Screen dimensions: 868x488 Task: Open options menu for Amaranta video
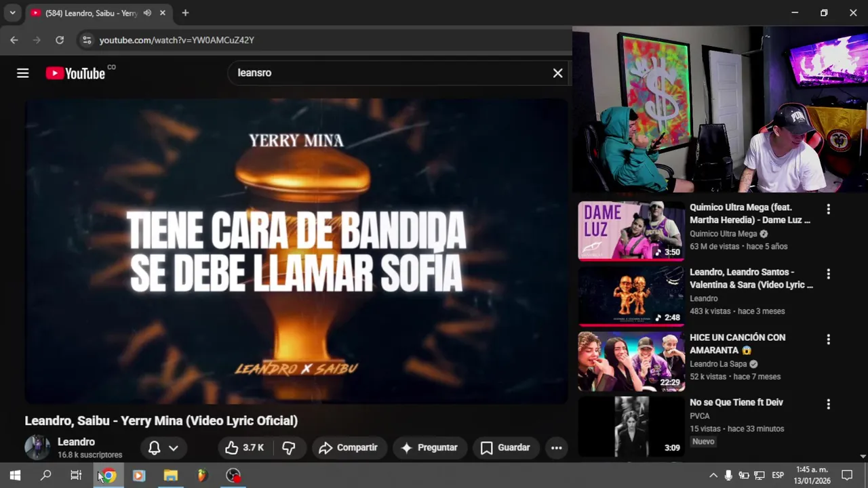(x=828, y=339)
